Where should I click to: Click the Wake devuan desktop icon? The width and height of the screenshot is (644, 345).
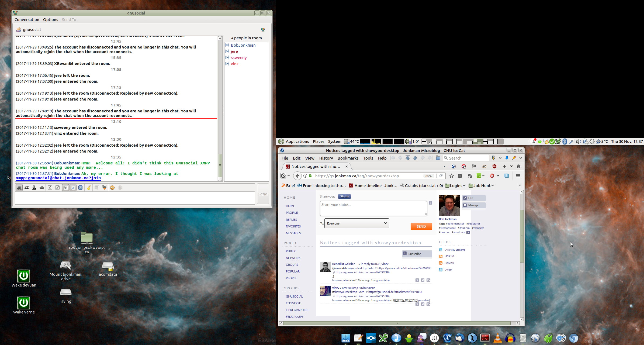pyautogui.click(x=24, y=278)
